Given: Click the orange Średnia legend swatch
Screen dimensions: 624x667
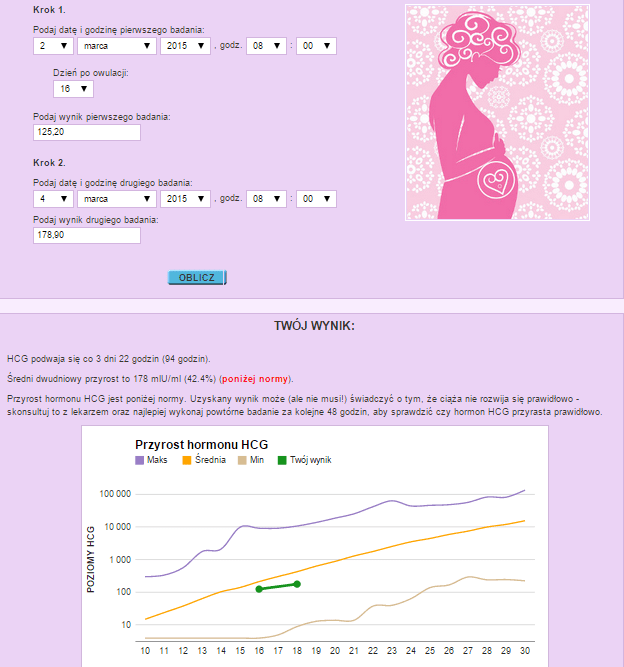Looking at the screenshot, I should pyautogui.click(x=188, y=460).
